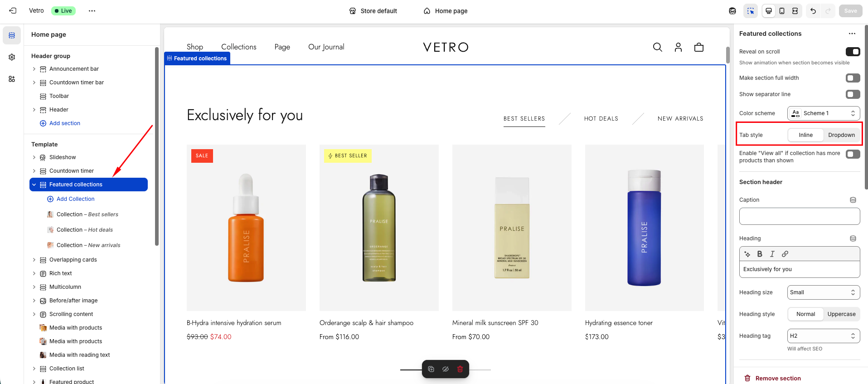Click the red delete section icon
This screenshot has width=868, height=384.
[460, 369]
